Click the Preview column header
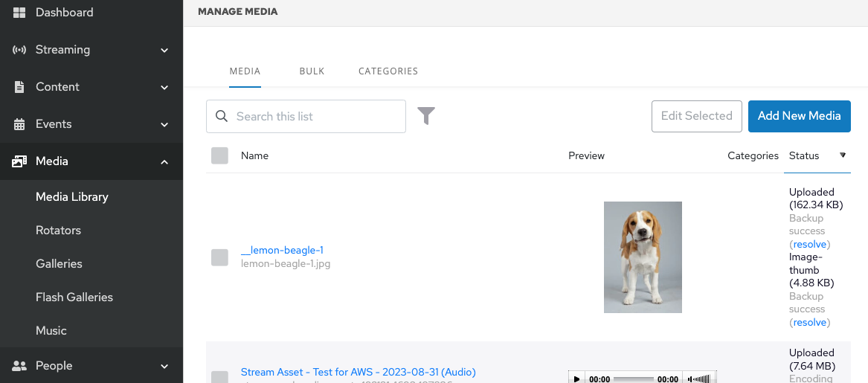The image size is (868, 383). coord(586,155)
